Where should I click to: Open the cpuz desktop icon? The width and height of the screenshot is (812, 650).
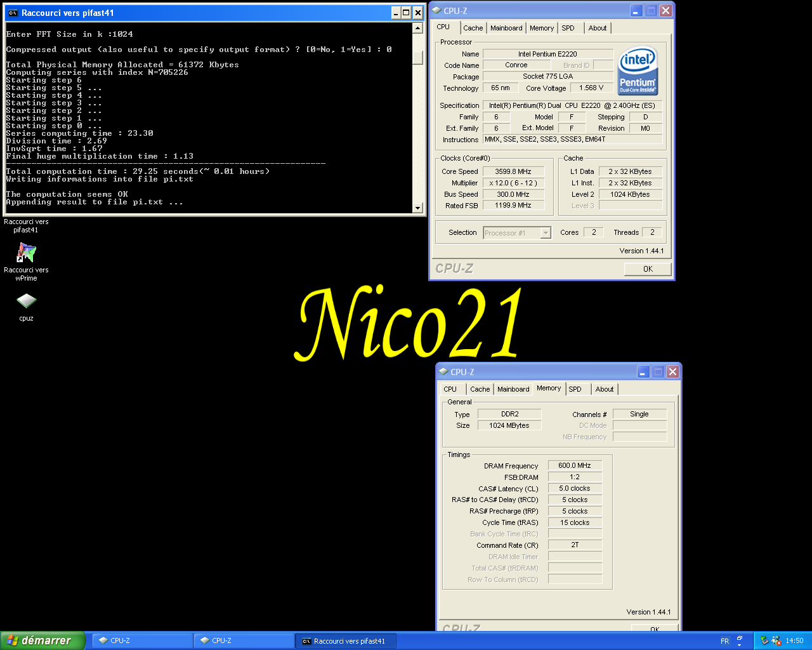click(26, 301)
